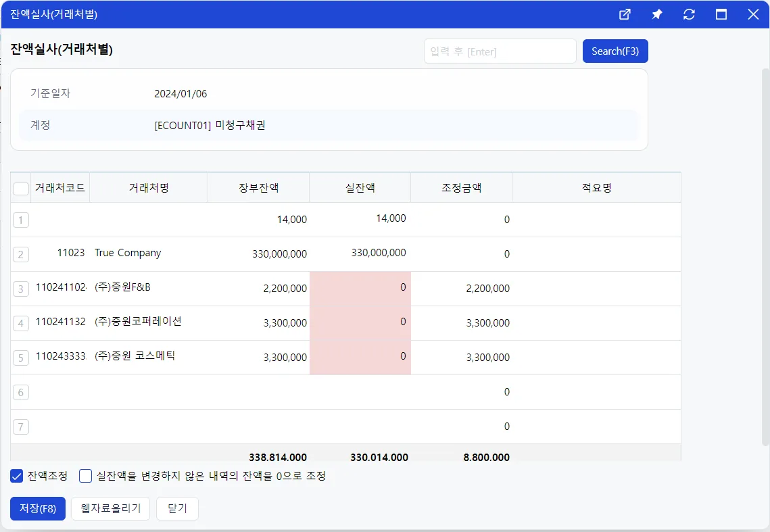Click the vertical scrollbar on the right
The width and height of the screenshot is (770, 532).
[765, 257]
